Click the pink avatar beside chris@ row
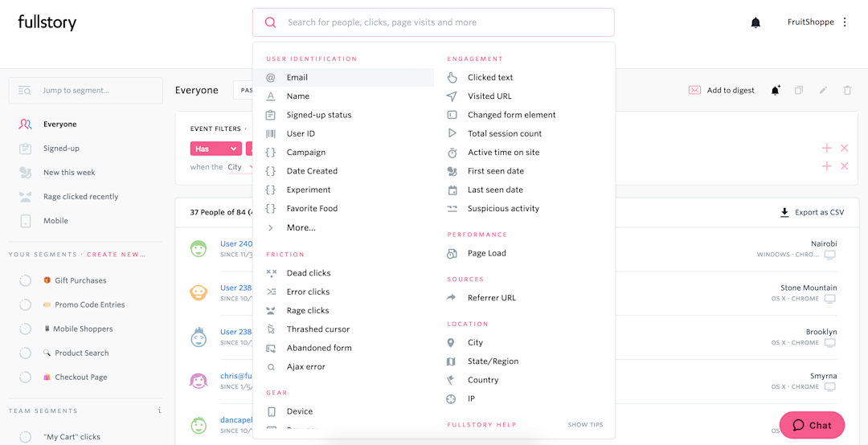The height and width of the screenshot is (445, 868). click(x=199, y=381)
